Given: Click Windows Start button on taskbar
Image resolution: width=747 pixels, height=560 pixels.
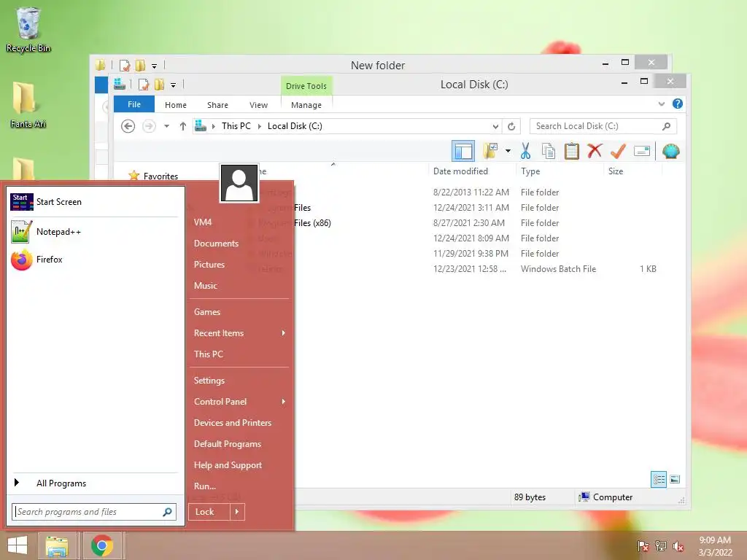Looking at the screenshot, I should coord(18,545).
